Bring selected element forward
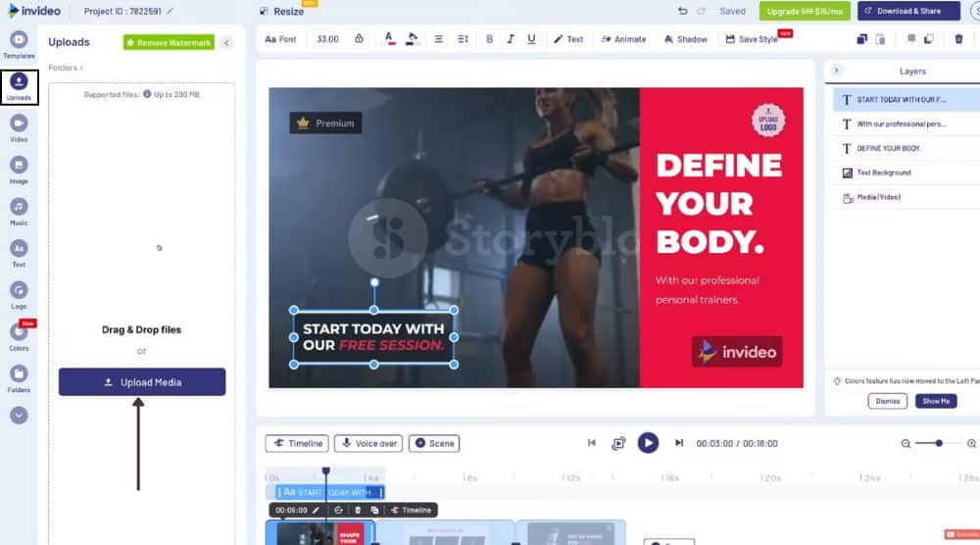Image resolution: width=980 pixels, height=545 pixels. [x=911, y=39]
